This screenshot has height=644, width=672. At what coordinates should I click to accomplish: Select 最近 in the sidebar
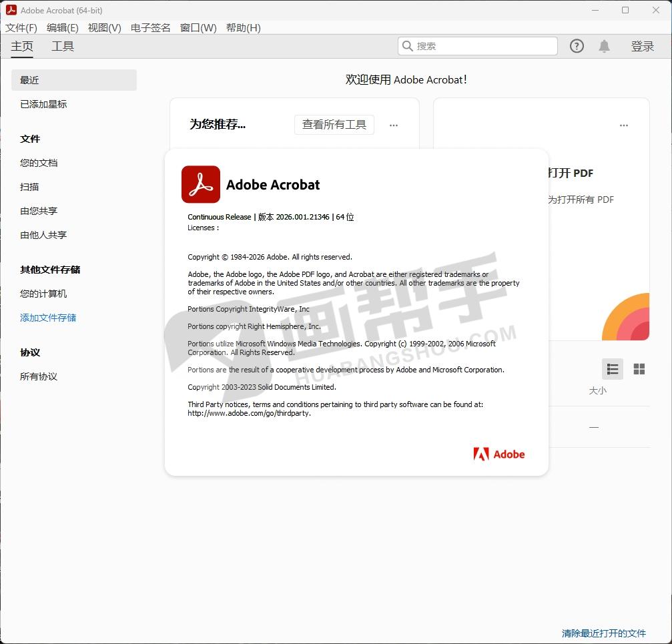coord(74,80)
